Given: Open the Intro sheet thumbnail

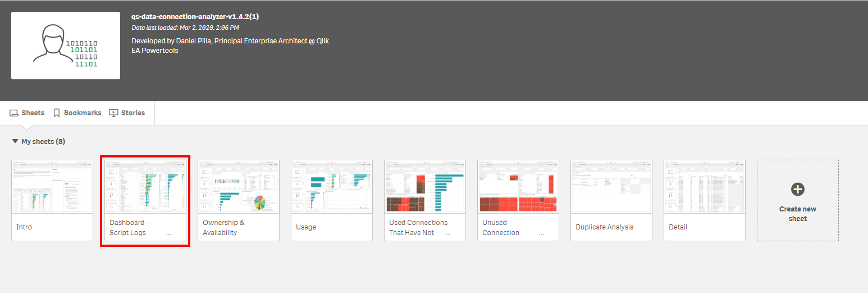Looking at the screenshot, I should 52,187.
